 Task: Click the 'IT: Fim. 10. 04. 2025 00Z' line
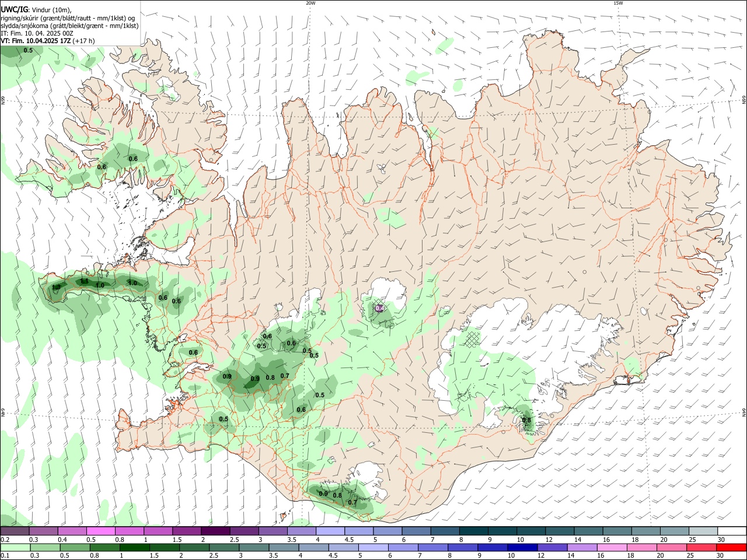click(36, 33)
